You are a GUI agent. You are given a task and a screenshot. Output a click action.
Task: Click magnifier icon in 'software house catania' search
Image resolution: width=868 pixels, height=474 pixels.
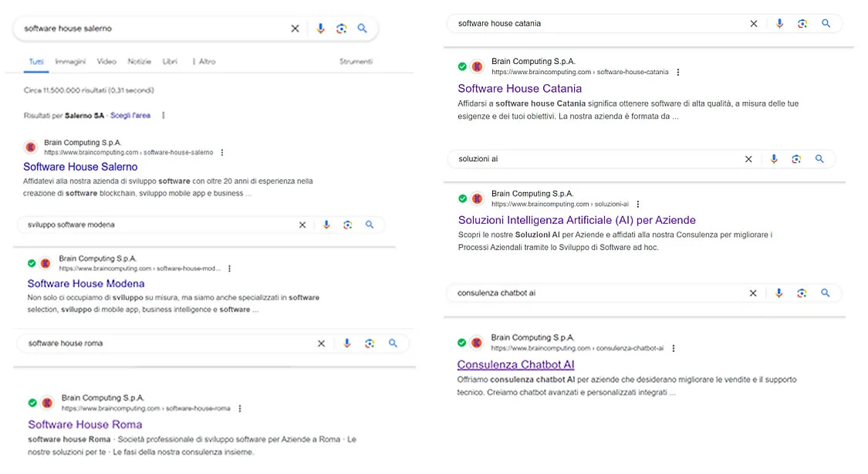point(826,23)
